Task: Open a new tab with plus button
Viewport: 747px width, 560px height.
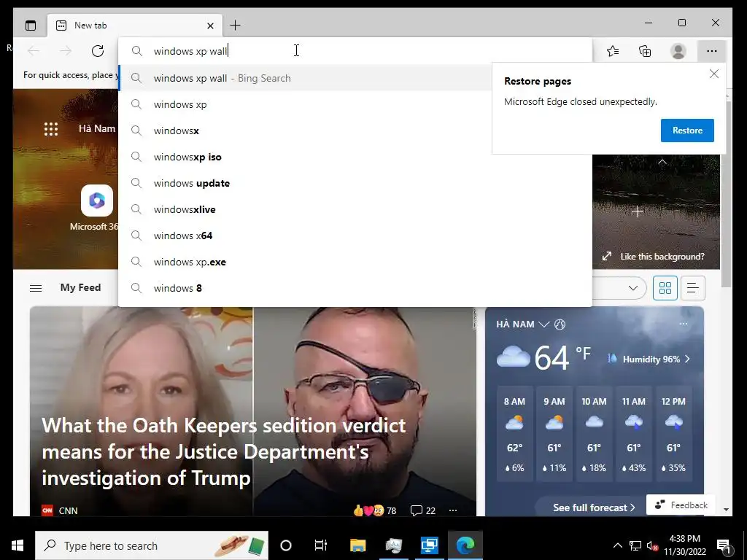Action: pos(235,26)
